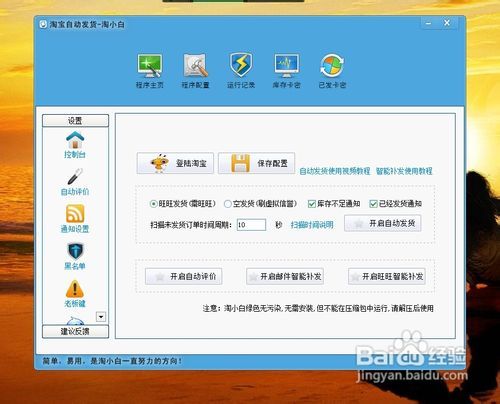Choose 空发货(刷虚拟信誉) radio option

260,204
